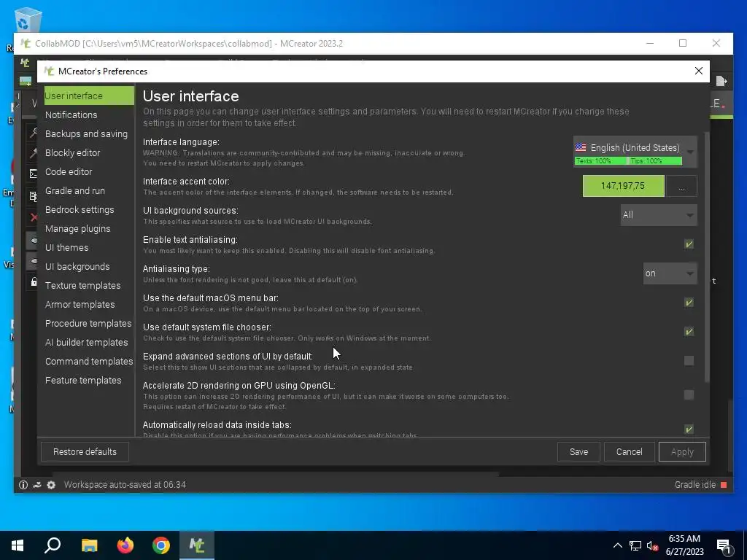Click the User interface page heading

coord(191,96)
